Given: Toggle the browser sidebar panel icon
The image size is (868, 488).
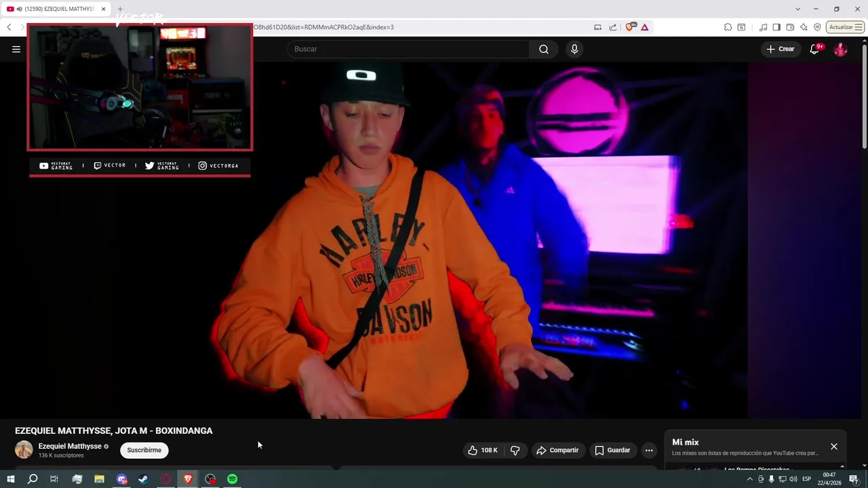Looking at the screenshot, I should click(x=776, y=27).
